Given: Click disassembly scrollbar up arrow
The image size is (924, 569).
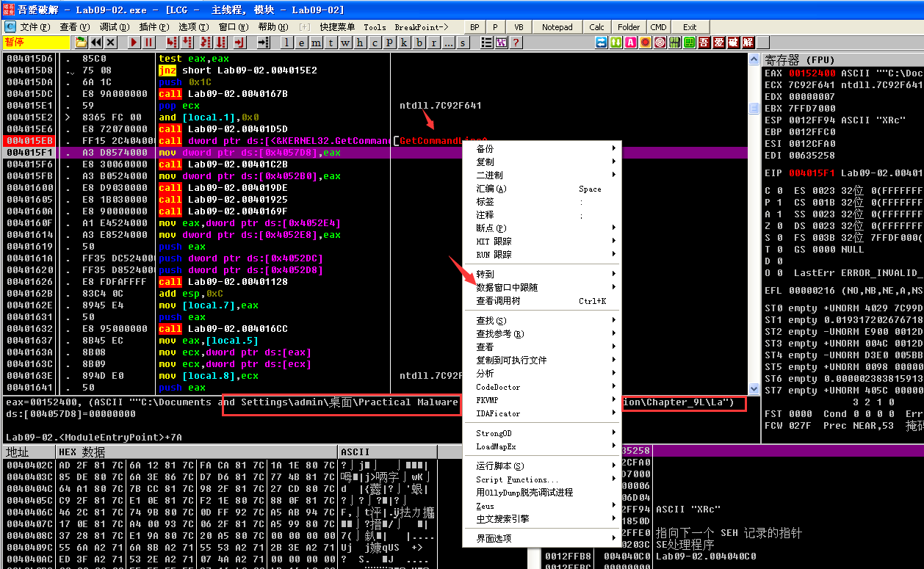Looking at the screenshot, I should tap(754, 59).
